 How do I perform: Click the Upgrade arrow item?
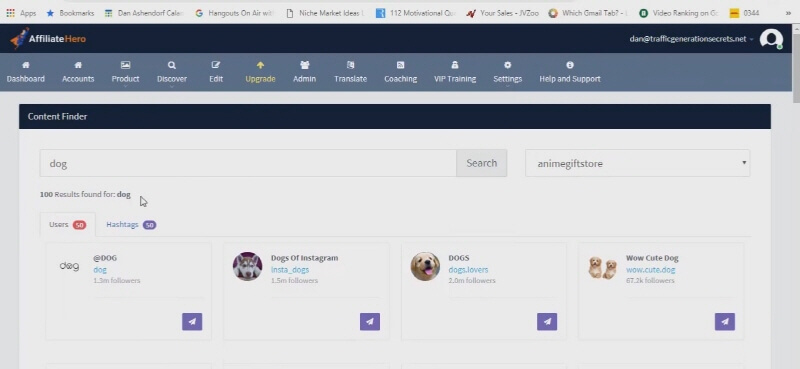coord(260,72)
